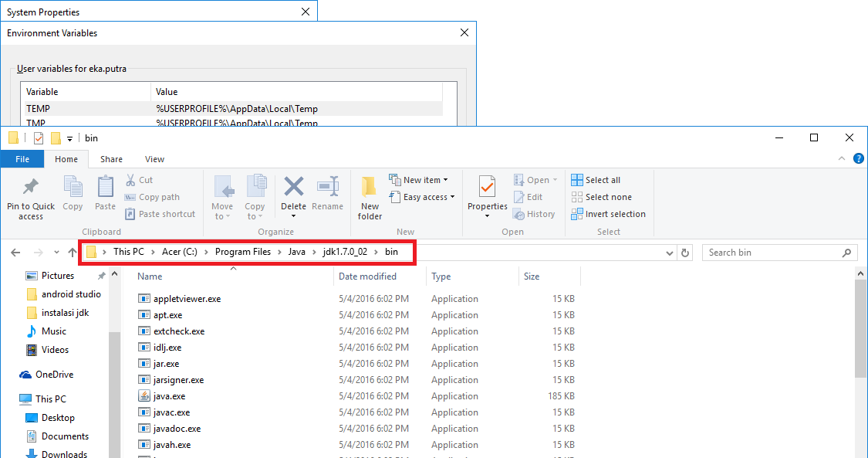The height and width of the screenshot is (458, 868).
Task: Open Explorer help icon
Action: pos(858,159)
